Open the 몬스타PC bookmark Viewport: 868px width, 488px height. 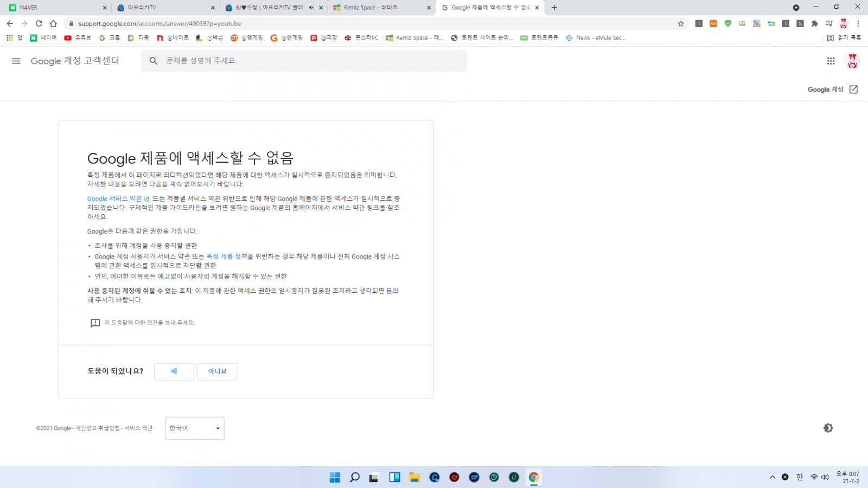pos(361,37)
